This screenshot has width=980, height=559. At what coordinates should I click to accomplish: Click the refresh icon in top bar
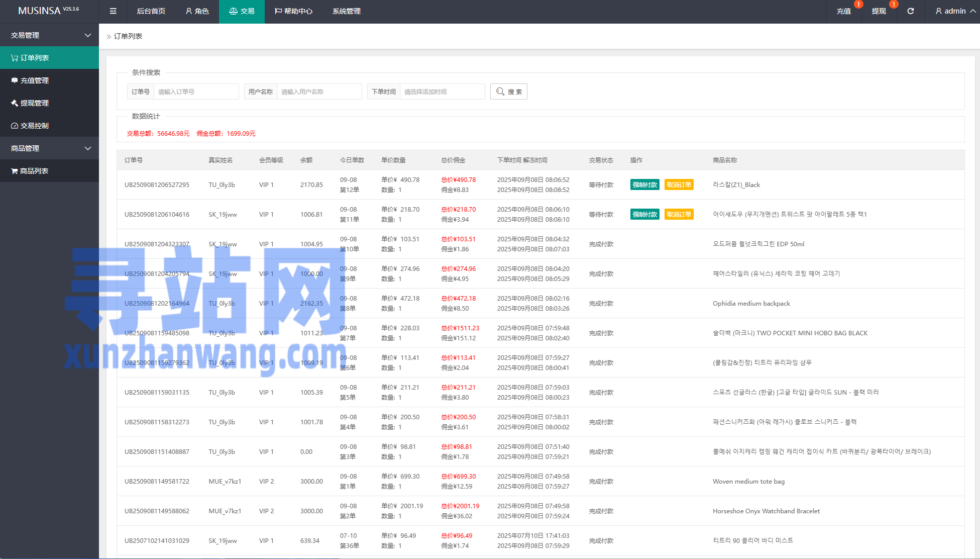click(x=910, y=11)
